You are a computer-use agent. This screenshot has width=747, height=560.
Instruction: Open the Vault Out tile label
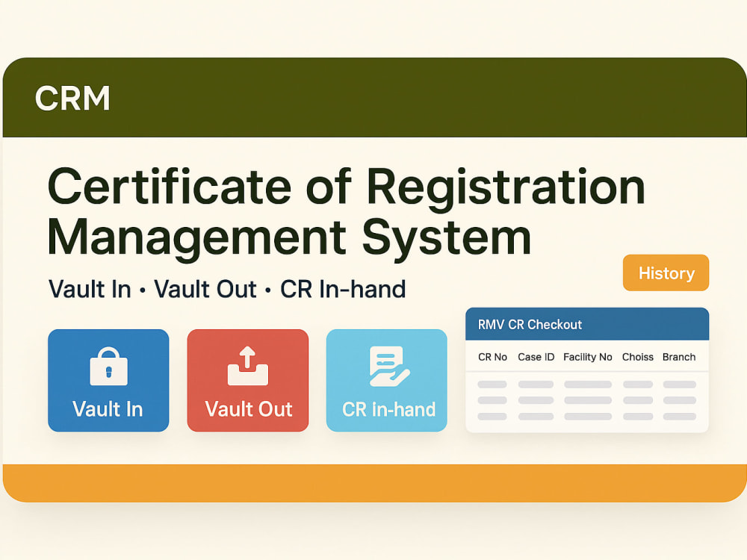248,409
